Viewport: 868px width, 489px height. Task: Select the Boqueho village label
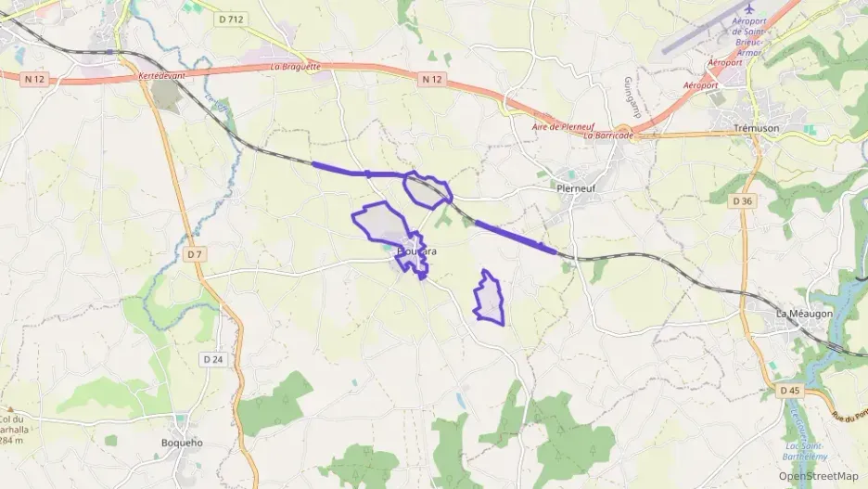click(x=182, y=443)
